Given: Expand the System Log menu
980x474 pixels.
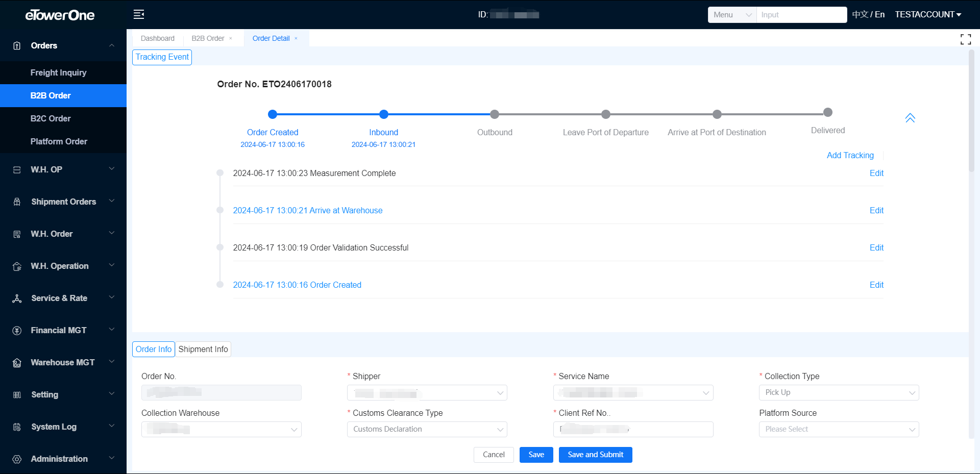Looking at the screenshot, I should point(111,426).
